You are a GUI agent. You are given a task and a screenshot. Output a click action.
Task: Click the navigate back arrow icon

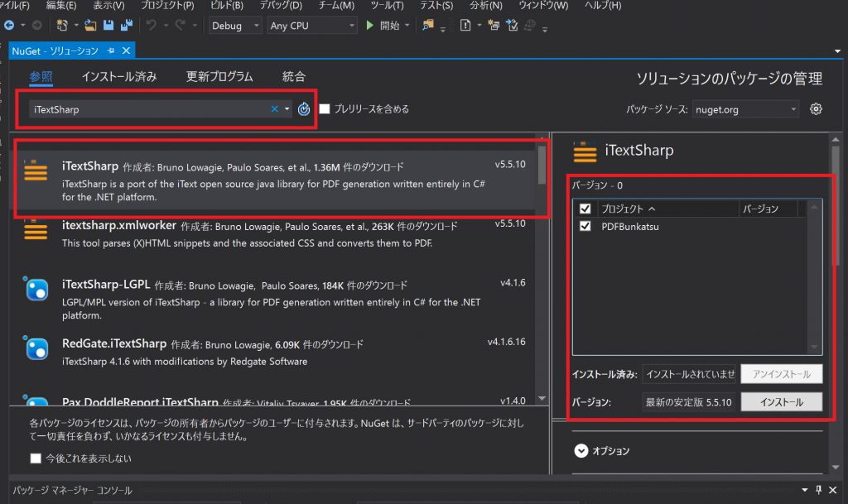[x=9, y=25]
